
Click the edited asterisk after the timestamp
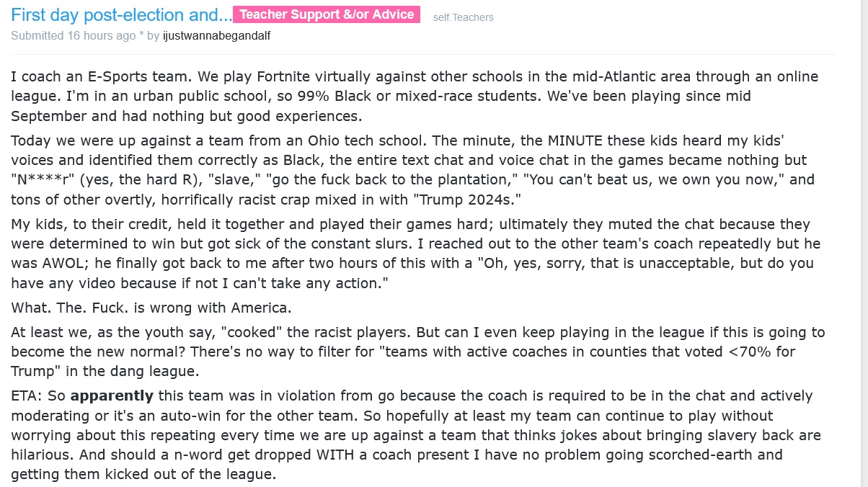[x=141, y=35]
